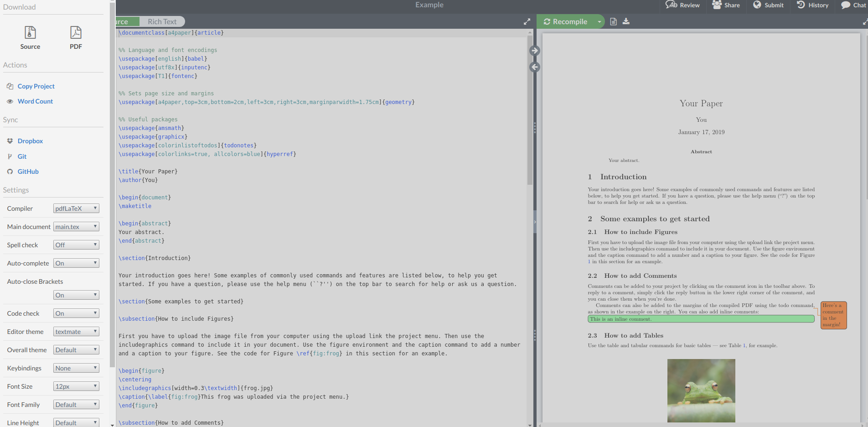Toggle full-screen view of the editor
Image resolution: width=868 pixels, height=427 pixels.
(527, 21)
